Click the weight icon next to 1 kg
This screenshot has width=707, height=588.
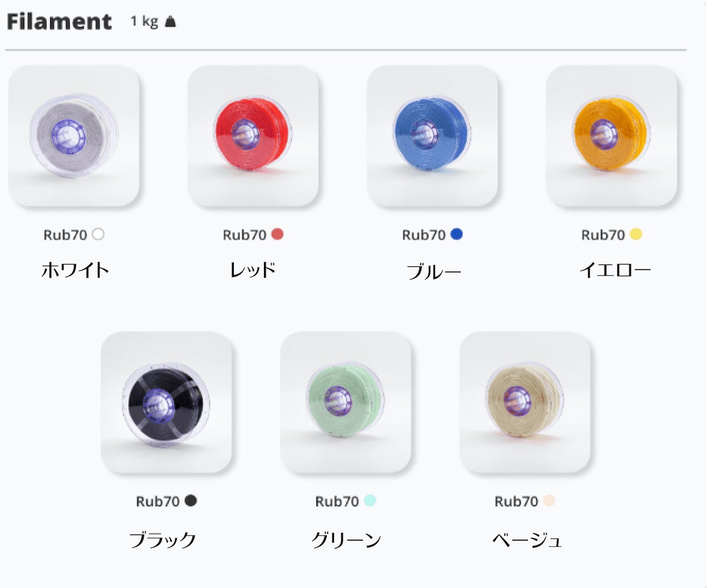pyautogui.click(x=170, y=22)
